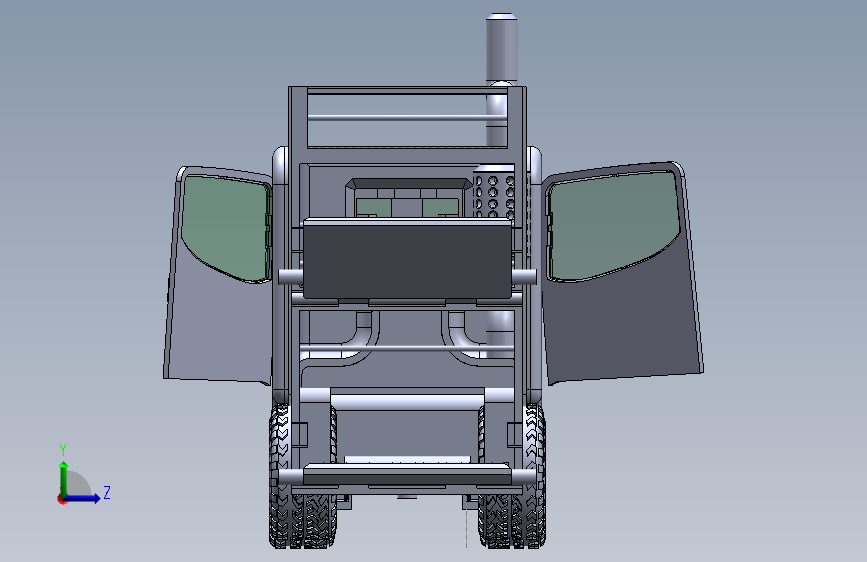Select the perforated heat shield near exhaust
The height and width of the screenshot is (562, 867).
(495, 195)
